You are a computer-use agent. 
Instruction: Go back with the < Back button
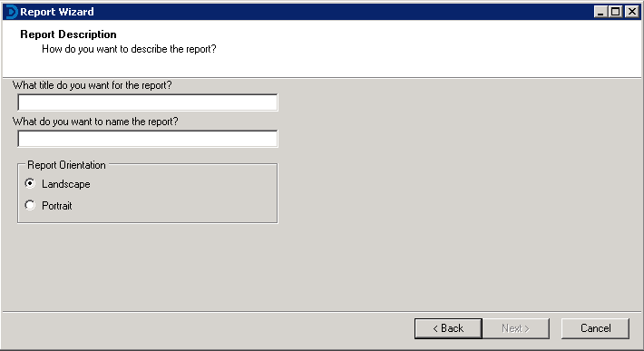448,328
